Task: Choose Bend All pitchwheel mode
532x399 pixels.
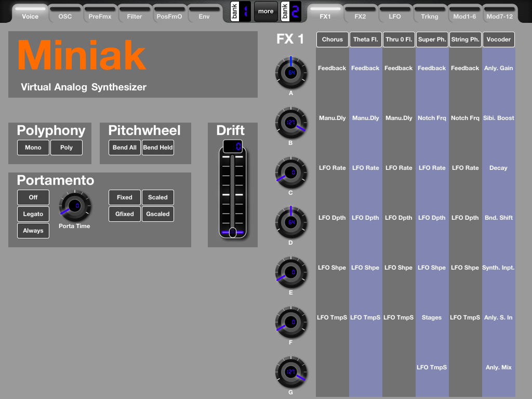Action: click(x=125, y=148)
